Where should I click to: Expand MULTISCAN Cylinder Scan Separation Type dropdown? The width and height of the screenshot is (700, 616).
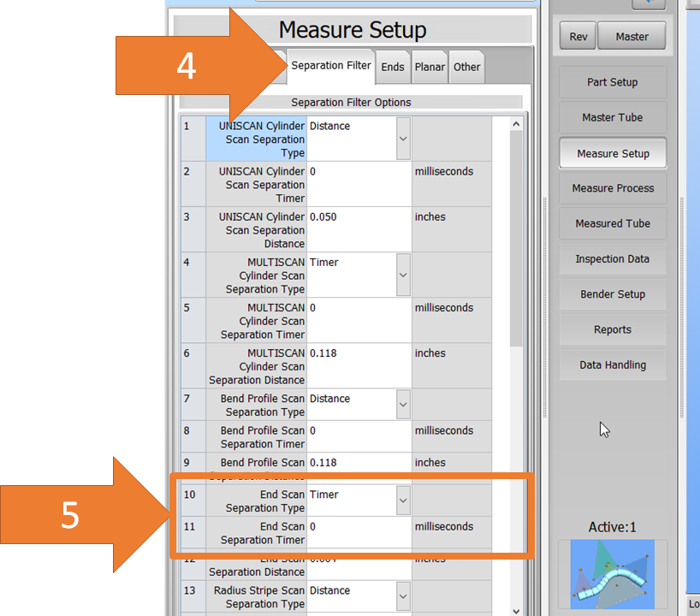point(403,275)
